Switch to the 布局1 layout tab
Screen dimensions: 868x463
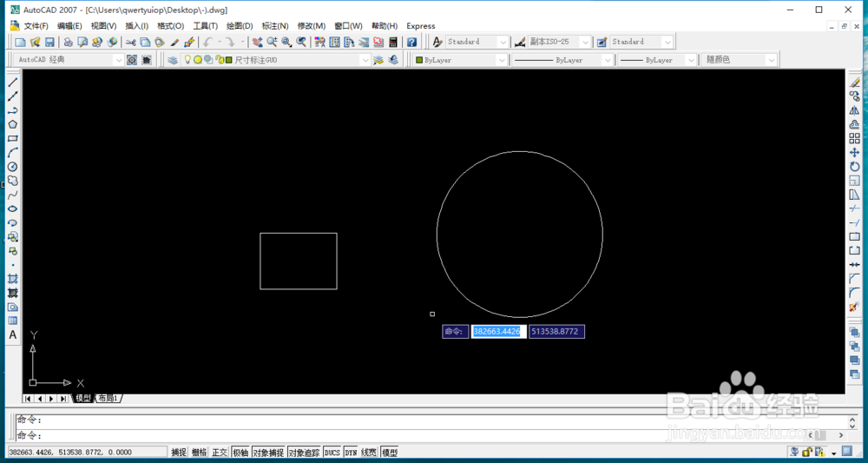point(108,398)
